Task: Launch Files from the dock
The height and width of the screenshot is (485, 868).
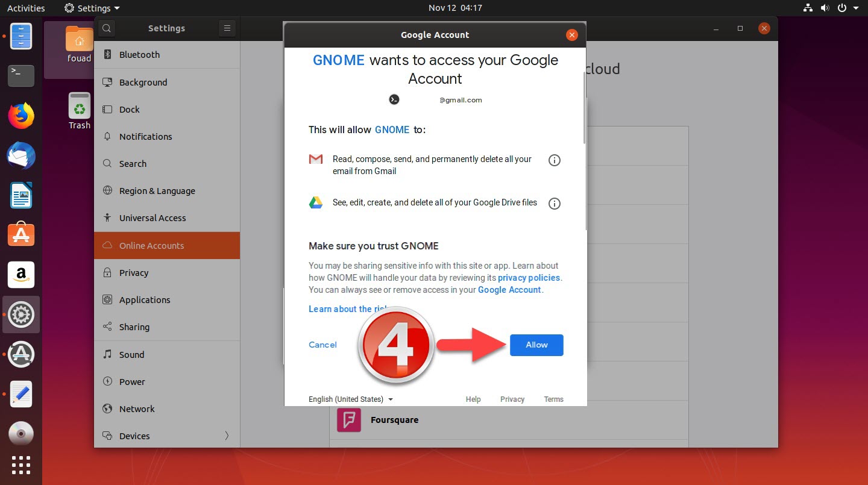Action: point(21,36)
